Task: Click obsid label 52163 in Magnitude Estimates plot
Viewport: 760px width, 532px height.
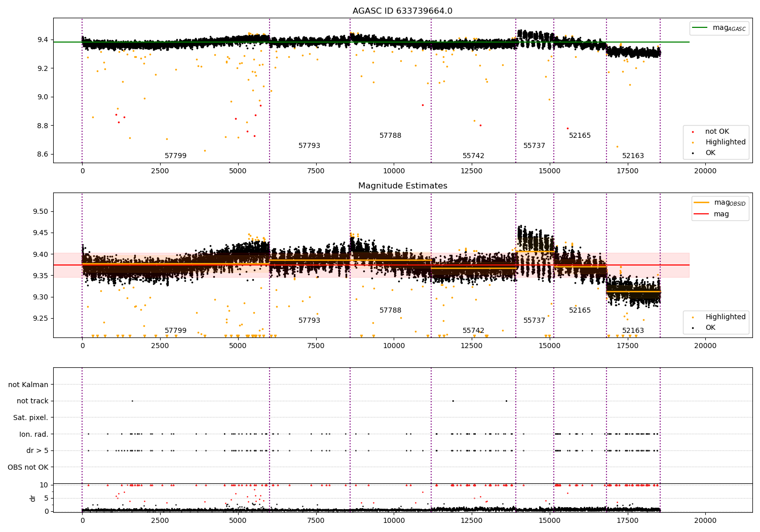Action: click(633, 331)
